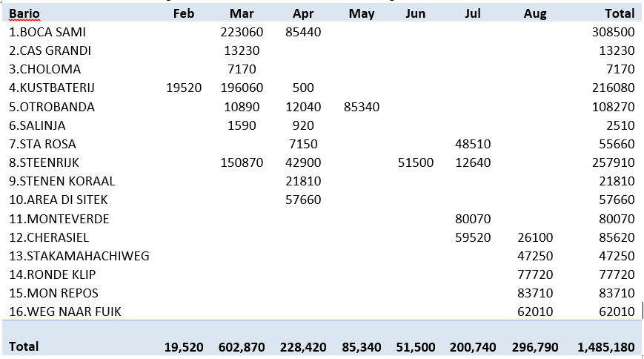The width and height of the screenshot is (644, 359).
Task: Click the Jun value 51500
Action: pyautogui.click(x=415, y=162)
